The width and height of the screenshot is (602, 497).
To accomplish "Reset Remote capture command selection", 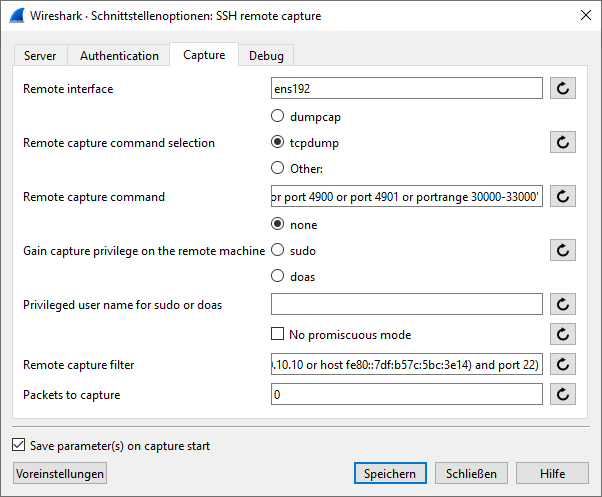I will [563, 143].
